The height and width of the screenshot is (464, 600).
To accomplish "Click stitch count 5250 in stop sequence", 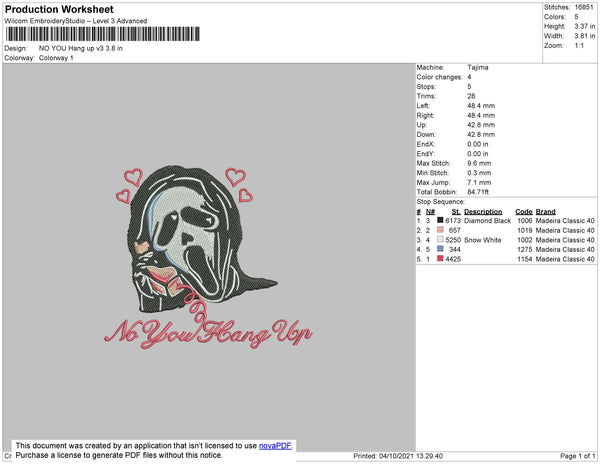I will pyautogui.click(x=453, y=240).
